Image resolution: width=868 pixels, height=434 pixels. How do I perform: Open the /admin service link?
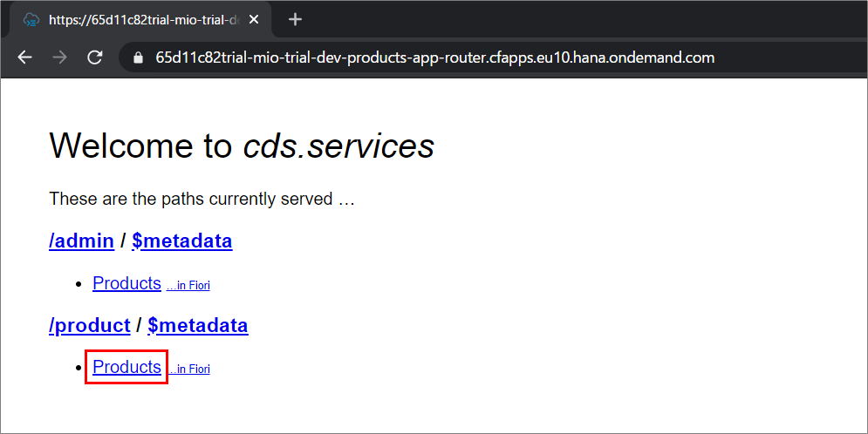82,241
